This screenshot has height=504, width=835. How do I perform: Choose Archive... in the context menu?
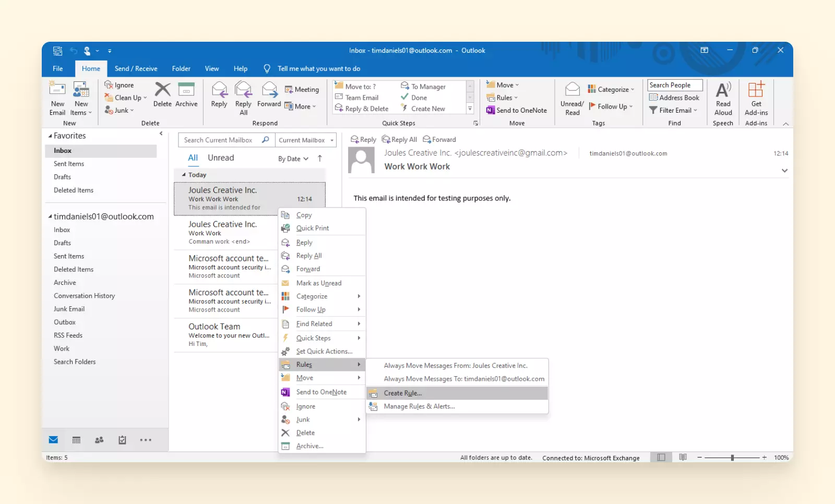[x=322, y=446]
